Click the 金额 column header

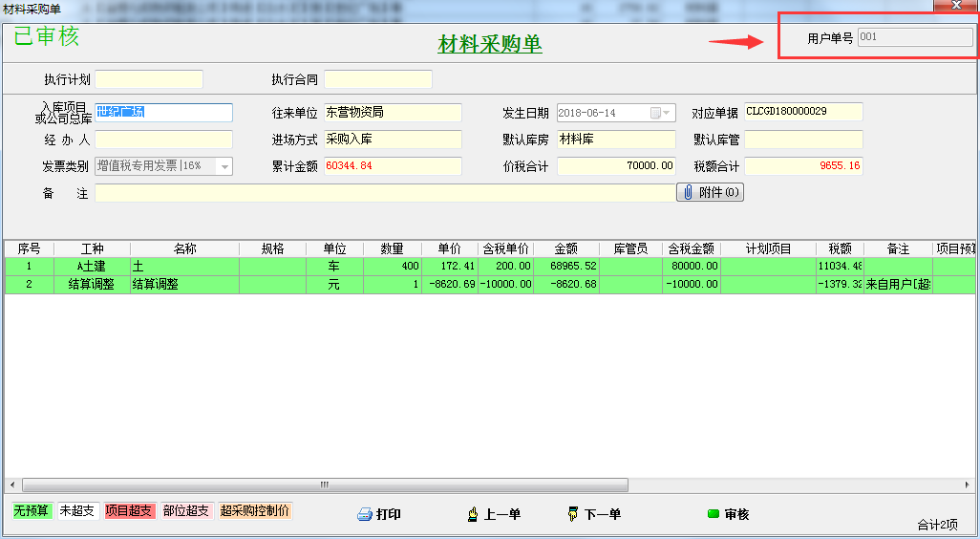point(566,248)
